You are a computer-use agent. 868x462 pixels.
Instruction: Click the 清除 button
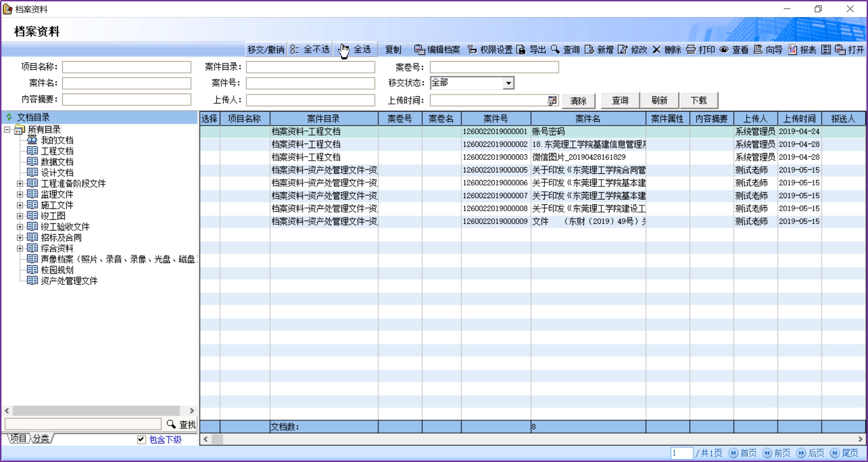pos(578,101)
